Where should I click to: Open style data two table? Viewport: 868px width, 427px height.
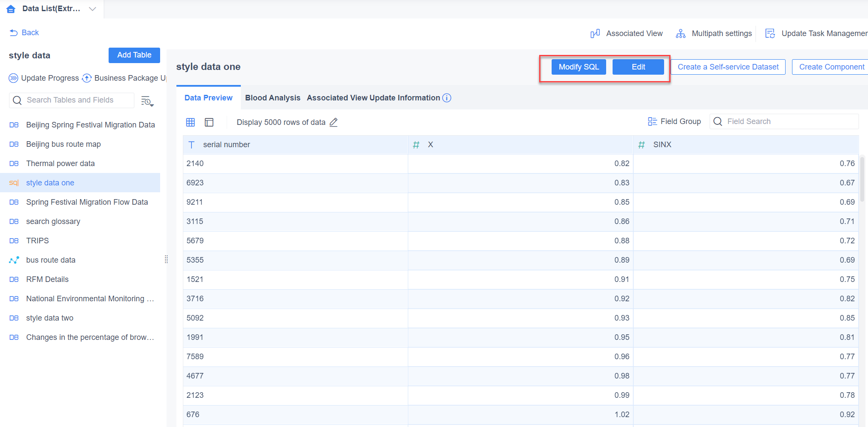tap(80, 318)
